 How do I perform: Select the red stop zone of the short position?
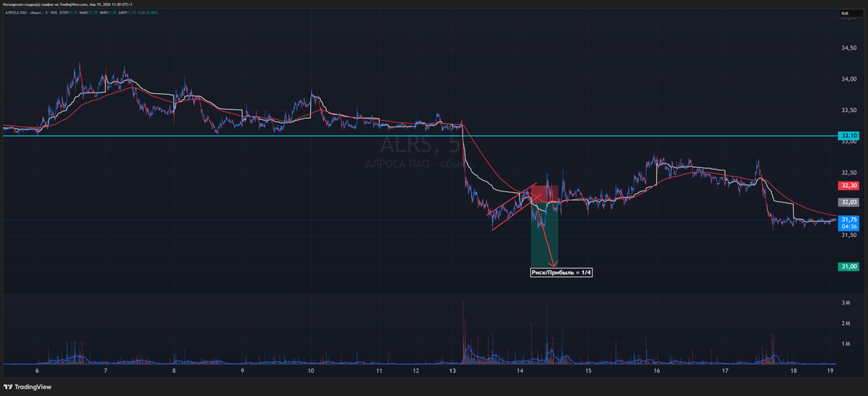[x=544, y=193]
